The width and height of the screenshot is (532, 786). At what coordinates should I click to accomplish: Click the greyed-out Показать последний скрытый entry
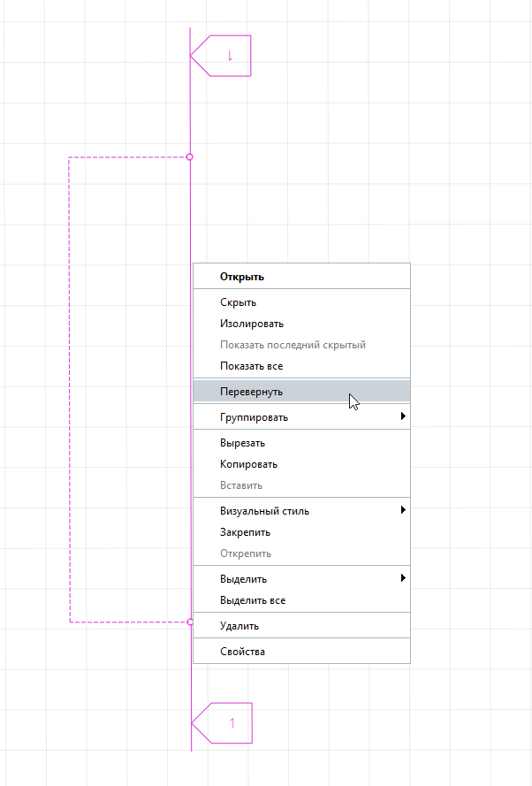click(x=293, y=345)
